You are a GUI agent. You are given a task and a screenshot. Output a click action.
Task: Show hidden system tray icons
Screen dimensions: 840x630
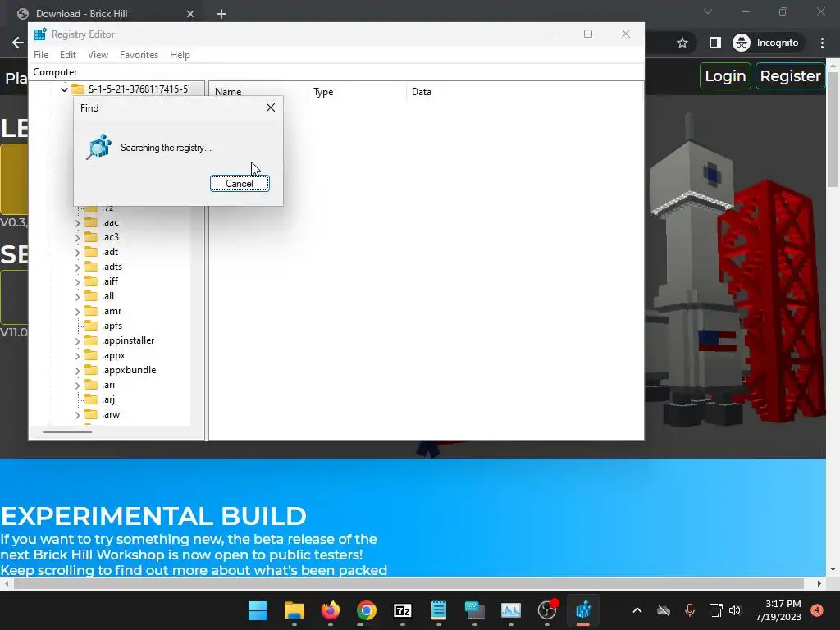637,610
